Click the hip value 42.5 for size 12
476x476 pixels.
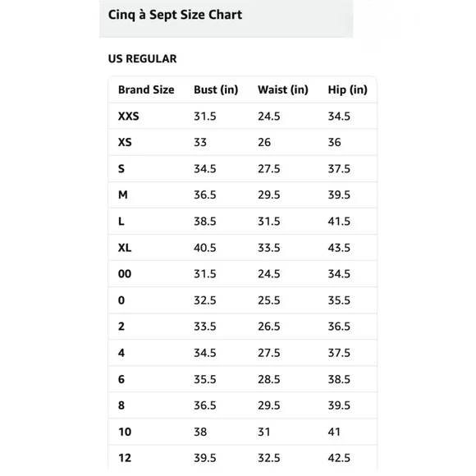point(339,458)
